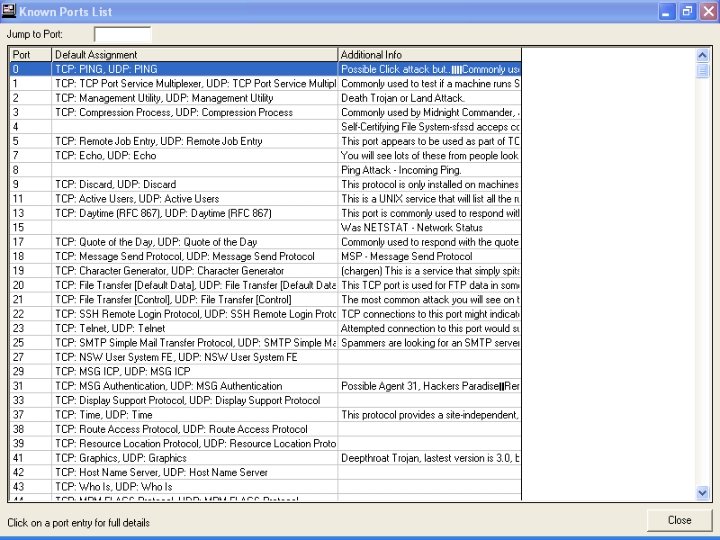Click 'Spammers are looking for an SMTP' cell
720x540 pixels.
click(x=429, y=343)
